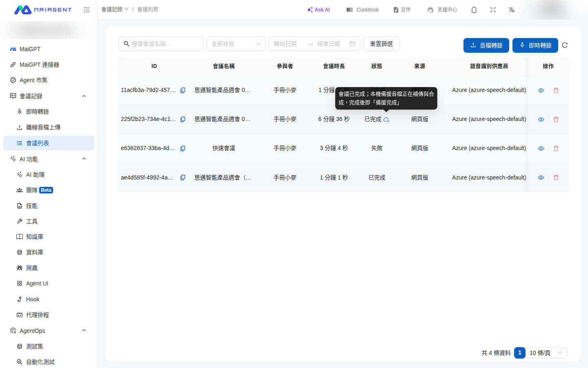
Task: Delete the 11acfb3a meeting row
Action: (x=556, y=90)
